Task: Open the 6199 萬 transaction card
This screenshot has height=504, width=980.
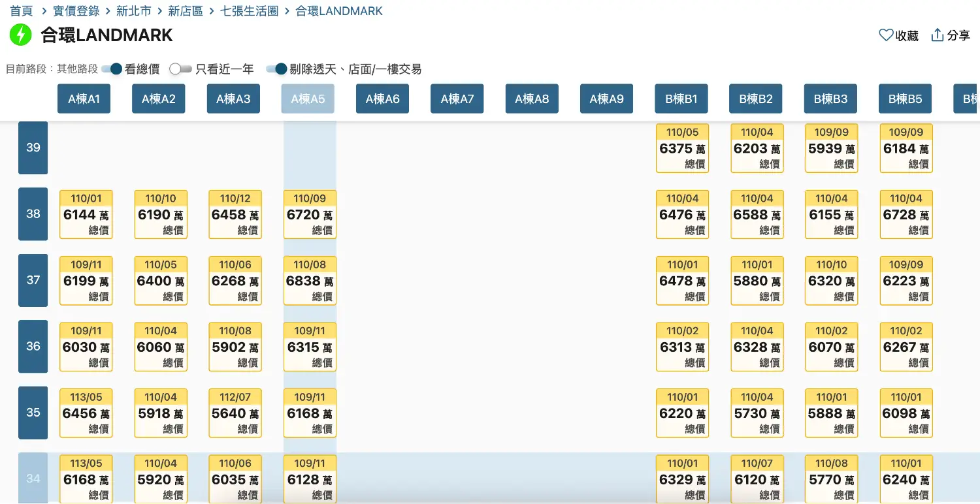Action: coord(86,281)
